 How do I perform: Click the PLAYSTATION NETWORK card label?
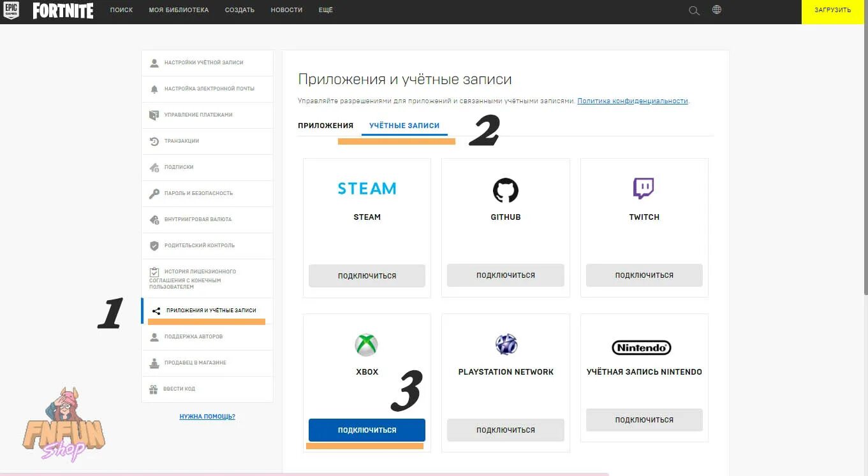pos(506,372)
